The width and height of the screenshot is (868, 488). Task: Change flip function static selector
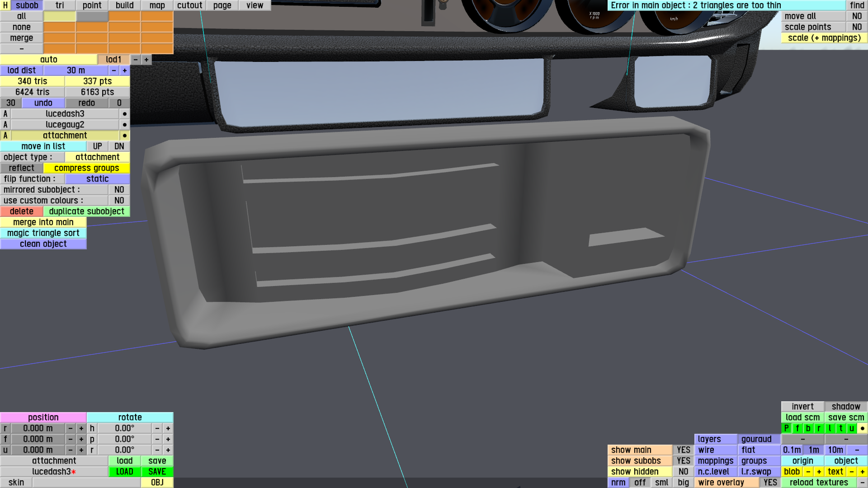tap(97, 179)
